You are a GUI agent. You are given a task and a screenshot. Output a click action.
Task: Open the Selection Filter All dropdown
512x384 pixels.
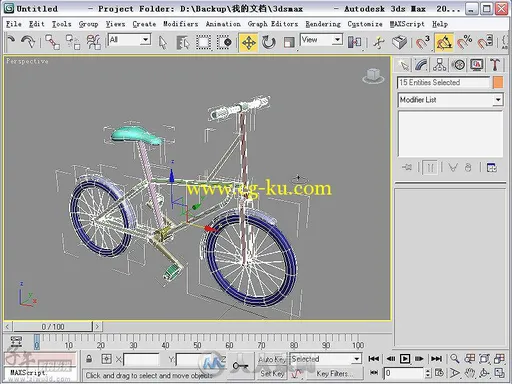[129, 40]
